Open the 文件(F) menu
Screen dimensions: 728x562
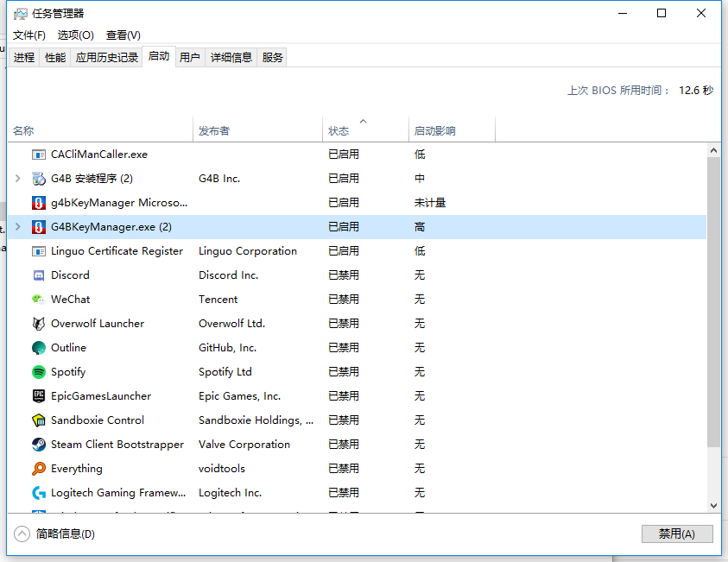[x=28, y=35]
